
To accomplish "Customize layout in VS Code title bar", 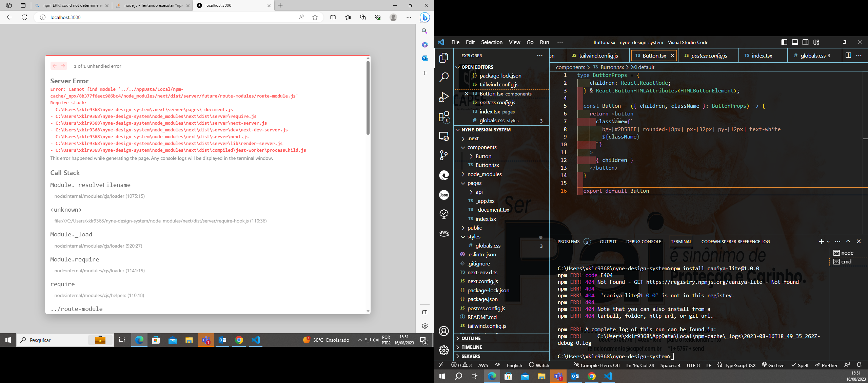I will (816, 42).
